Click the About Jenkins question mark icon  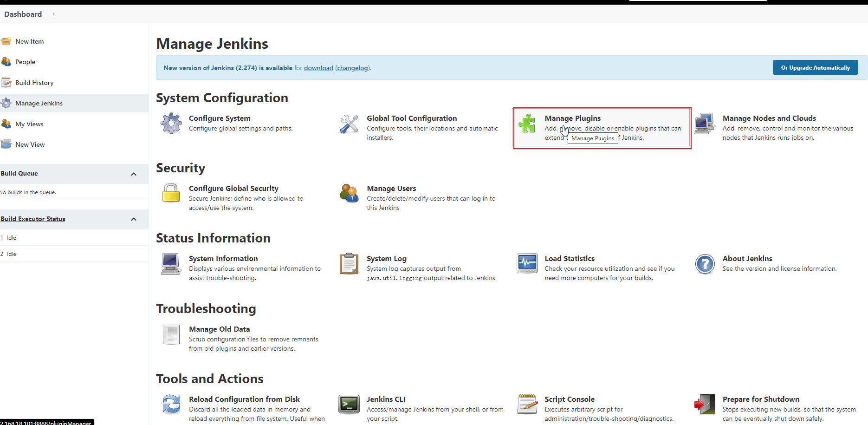(x=705, y=264)
